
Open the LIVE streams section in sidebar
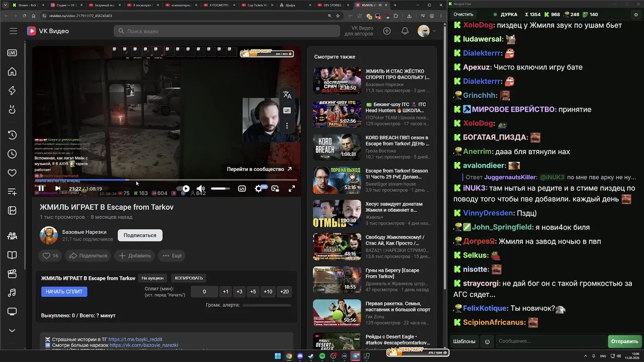point(12,53)
